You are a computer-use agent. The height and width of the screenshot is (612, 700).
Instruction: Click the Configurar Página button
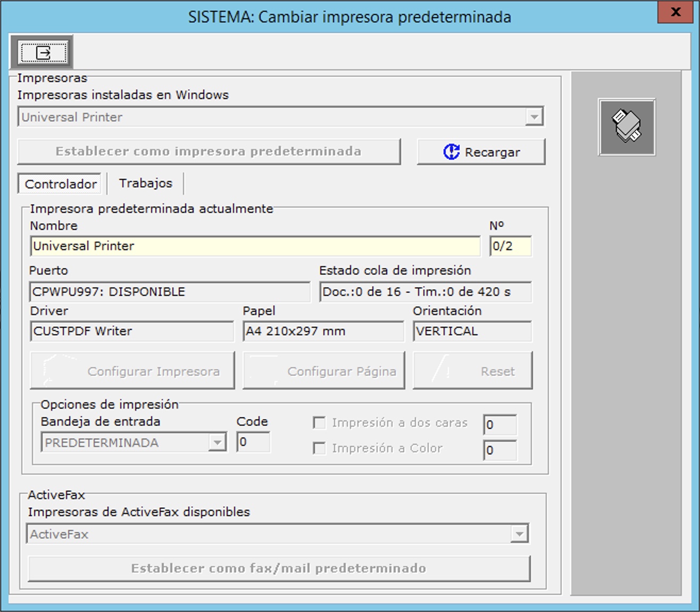pyautogui.click(x=323, y=371)
